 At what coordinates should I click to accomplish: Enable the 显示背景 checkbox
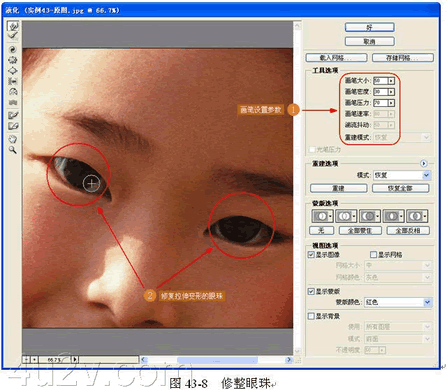click(311, 316)
